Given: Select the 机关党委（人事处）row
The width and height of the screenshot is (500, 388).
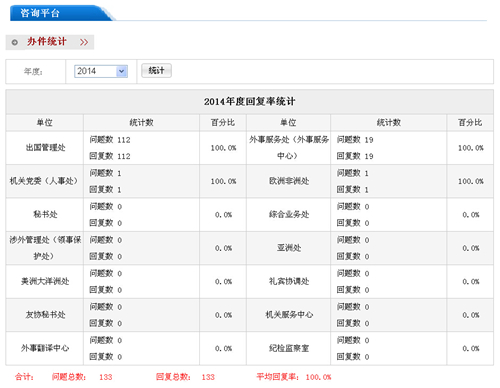Looking at the screenshot, I should (x=249, y=181).
